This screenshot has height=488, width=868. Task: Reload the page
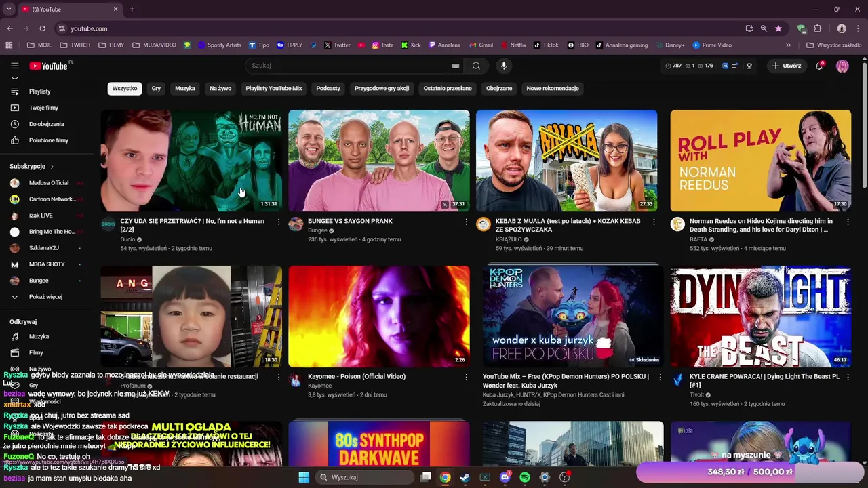point(42,28)
